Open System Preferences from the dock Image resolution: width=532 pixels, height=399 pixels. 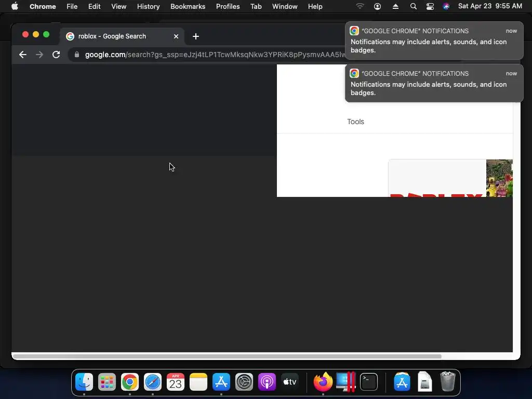pos(244,382)
